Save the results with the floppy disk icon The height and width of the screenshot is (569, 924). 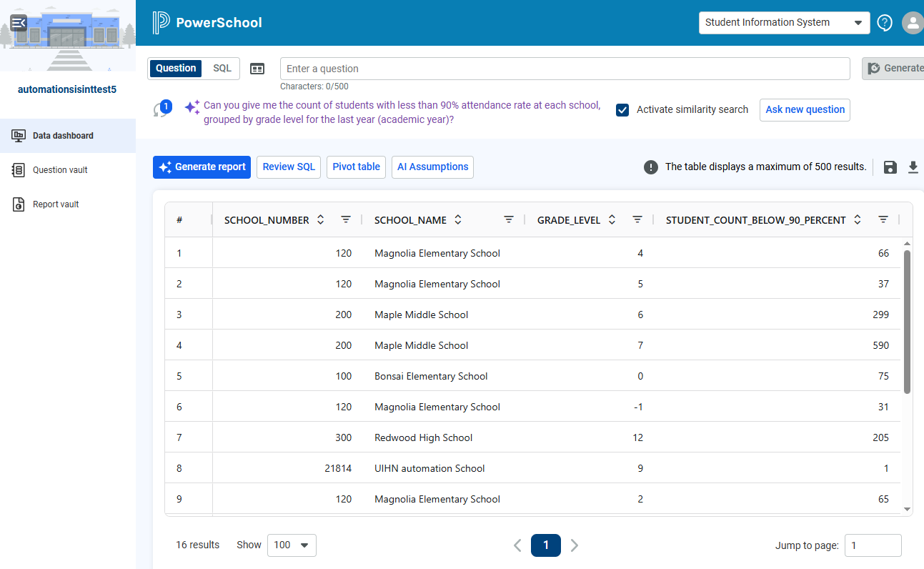pos(890,167)
